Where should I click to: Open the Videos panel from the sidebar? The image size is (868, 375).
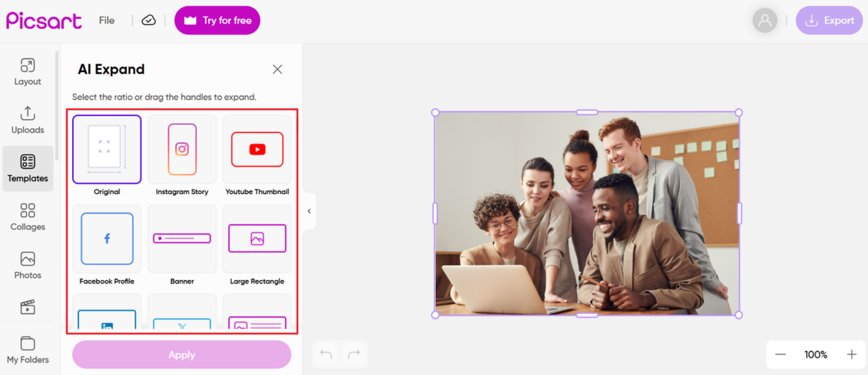27,308
